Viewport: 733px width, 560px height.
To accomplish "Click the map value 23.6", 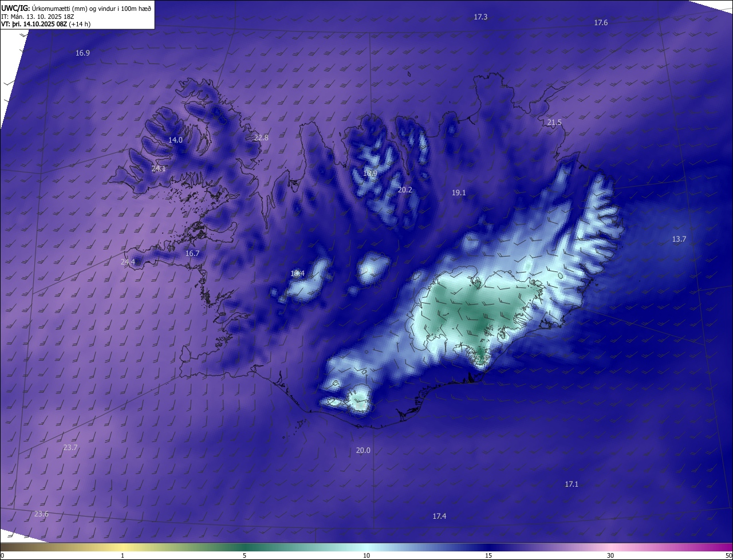I will (x=41, y=514).
